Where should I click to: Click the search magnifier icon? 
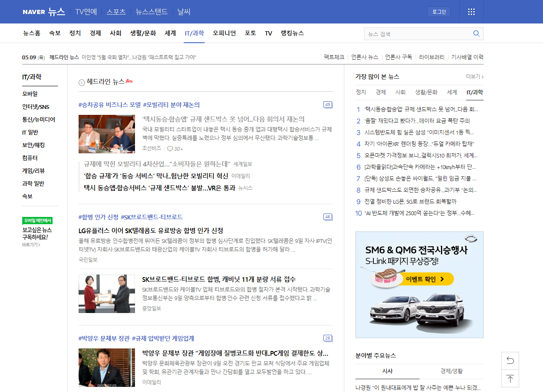pos(476,34)
